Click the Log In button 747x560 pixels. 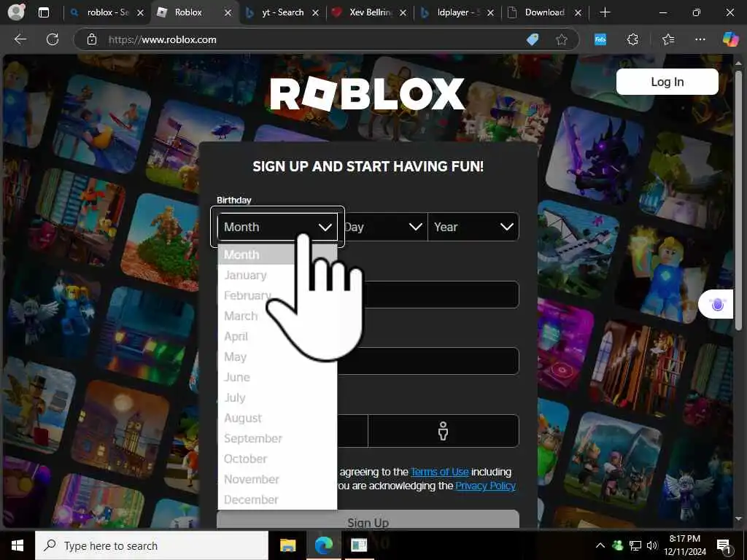coord(667,82)
